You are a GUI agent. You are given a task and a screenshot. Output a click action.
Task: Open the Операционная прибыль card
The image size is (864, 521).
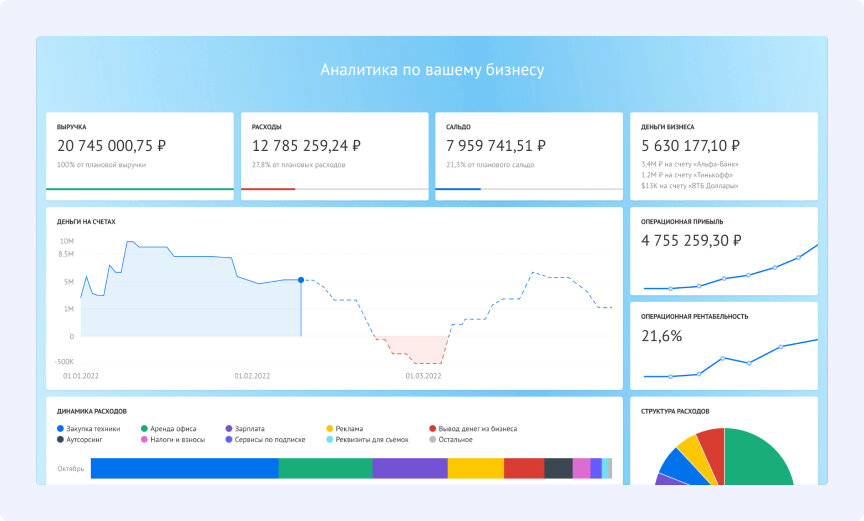pyautogui.click(x=724, y=251)
